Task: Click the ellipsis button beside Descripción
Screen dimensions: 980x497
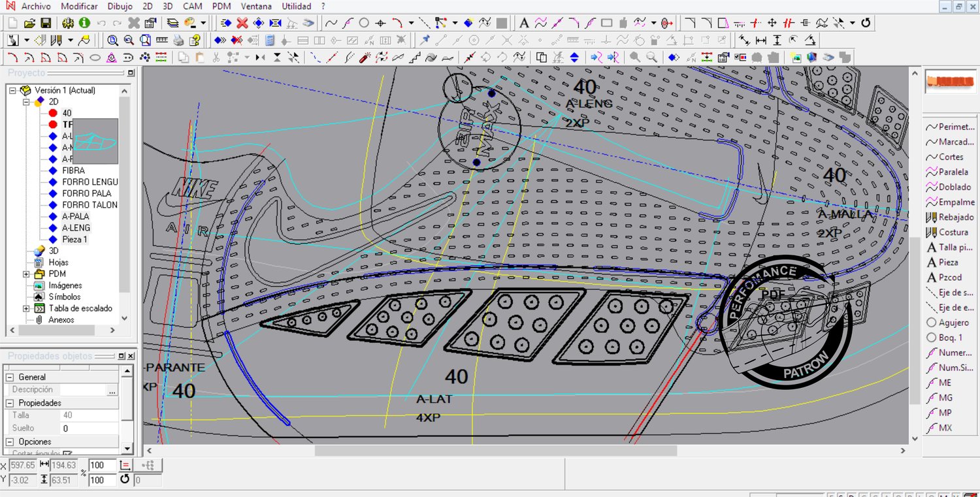Action: coord(112,390)
